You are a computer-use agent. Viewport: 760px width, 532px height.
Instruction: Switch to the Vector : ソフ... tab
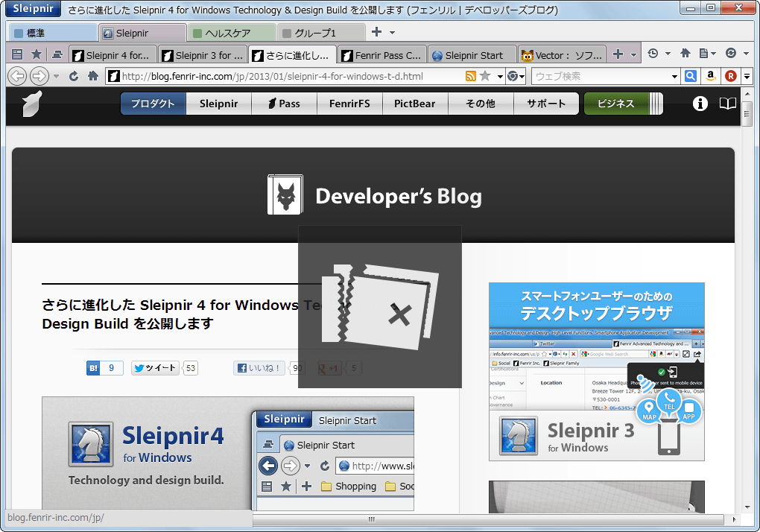(x=563, y=55)
